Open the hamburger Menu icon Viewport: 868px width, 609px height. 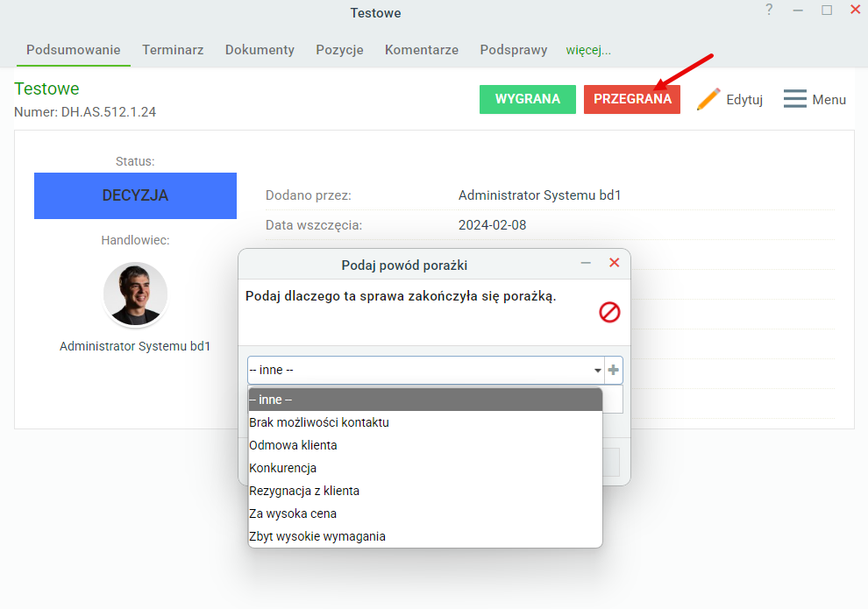[795, 99]
